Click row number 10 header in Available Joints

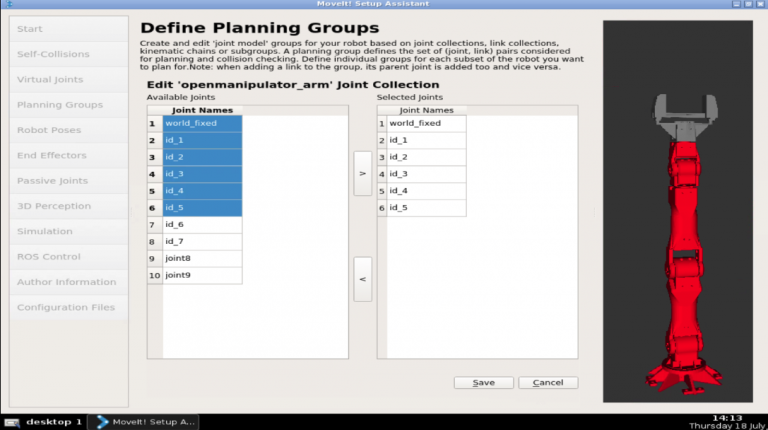155,275
